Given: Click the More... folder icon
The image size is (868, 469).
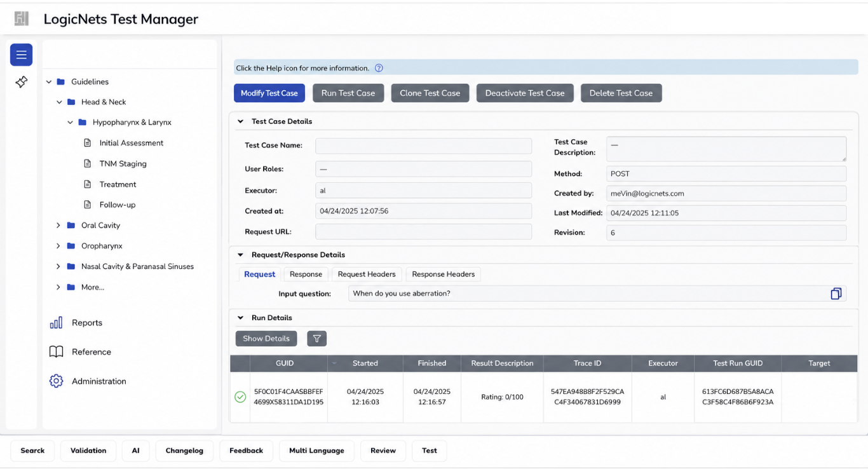Looking at the screenshot, I should (x=71, y=287).
